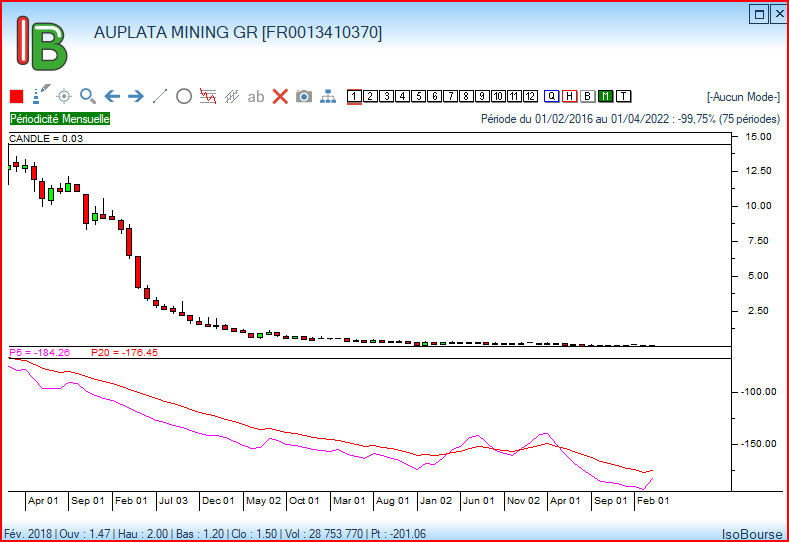Select period button 4
Screen dimensions: 789x542
click(402, 96)
